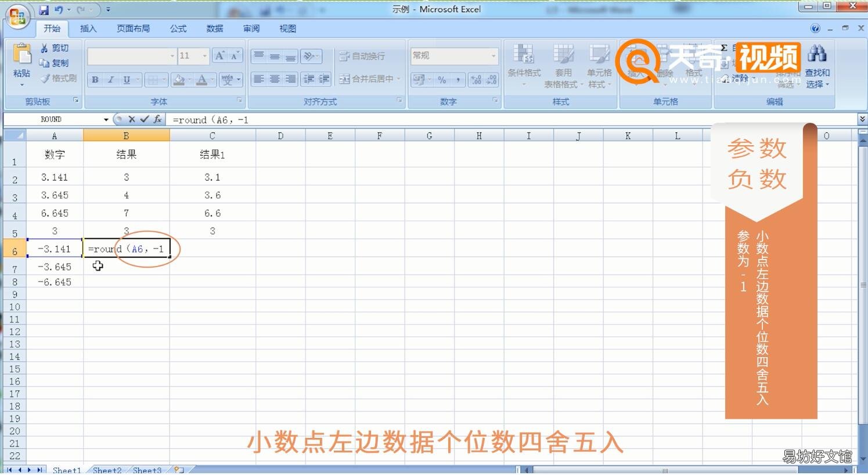
Task: Select the Sheet2 worksheet tab
Action: click(107, 470)
